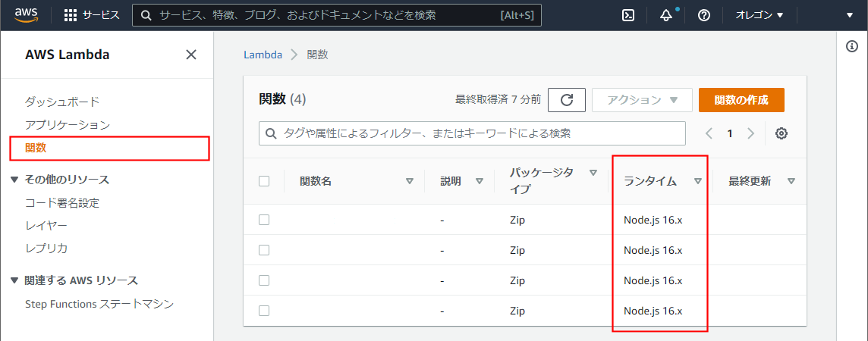Open the オレゴン region dropdown
The width and height of the screenshot is (868, 341).
click(x=759, y=15)
